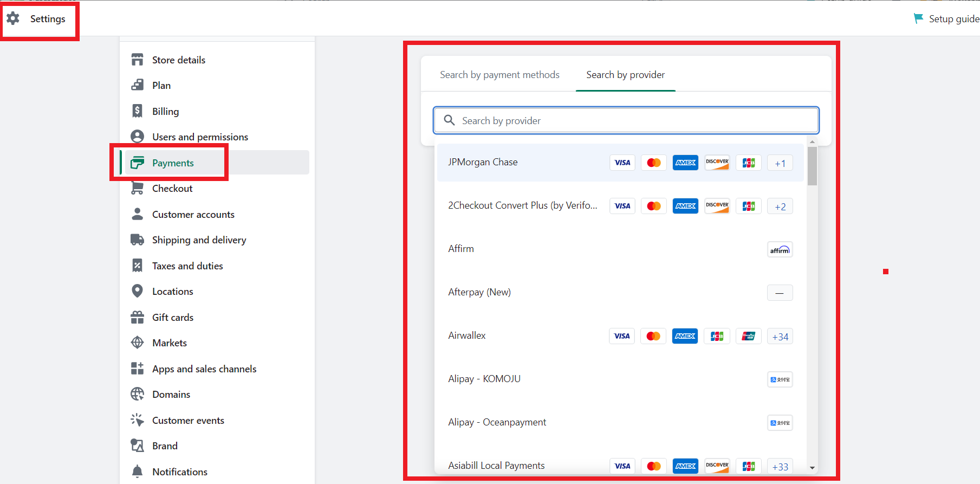Click the Shipping and delivery truck icon
The height and width of the screenshot is (484, 980).
pos(138,240)
